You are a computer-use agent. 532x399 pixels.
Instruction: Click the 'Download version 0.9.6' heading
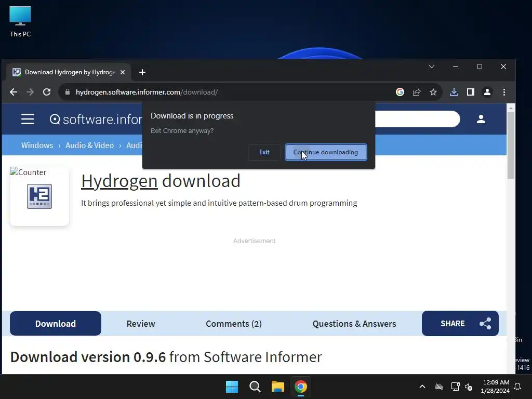click(88, 357)
